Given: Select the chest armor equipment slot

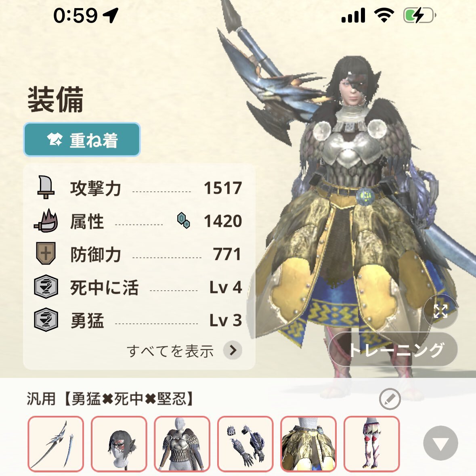Looking at the screenshot, I should 182,444.
